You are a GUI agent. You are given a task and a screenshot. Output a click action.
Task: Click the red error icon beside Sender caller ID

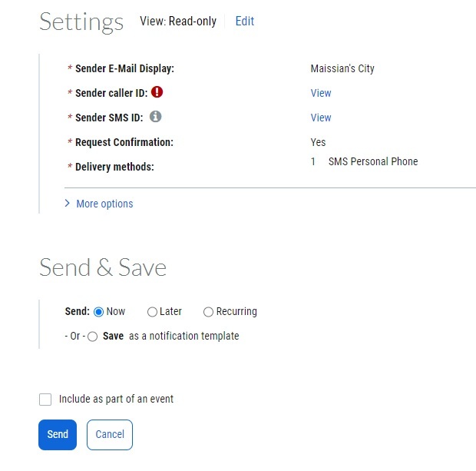click(x=157, y=92)
